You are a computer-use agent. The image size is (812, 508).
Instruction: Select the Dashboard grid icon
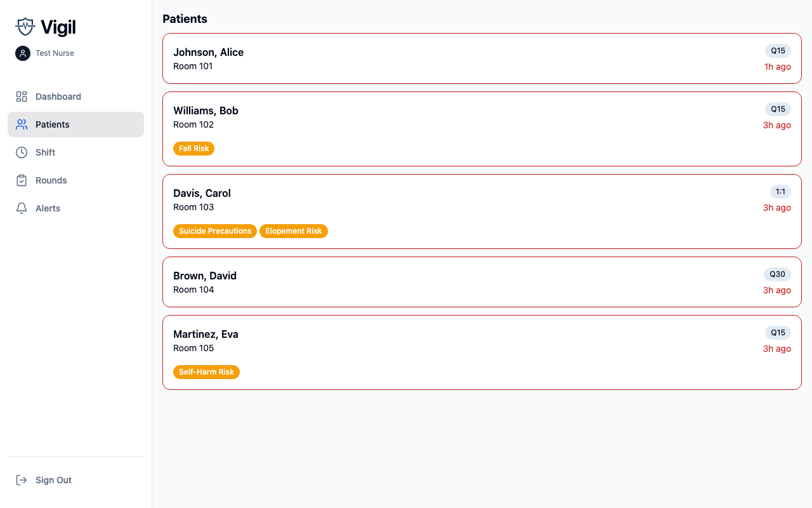(x=21, y=97)
